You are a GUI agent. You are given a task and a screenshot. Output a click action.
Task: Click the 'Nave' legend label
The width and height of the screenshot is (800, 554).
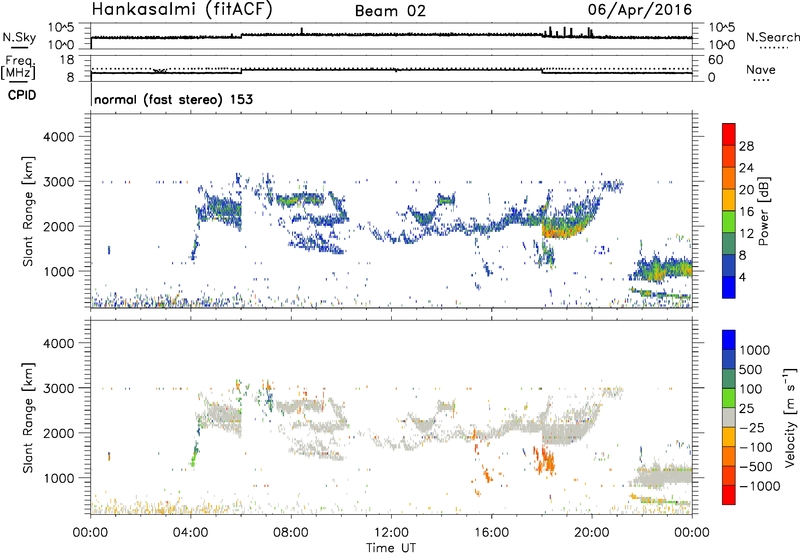(x=761, y=70)
